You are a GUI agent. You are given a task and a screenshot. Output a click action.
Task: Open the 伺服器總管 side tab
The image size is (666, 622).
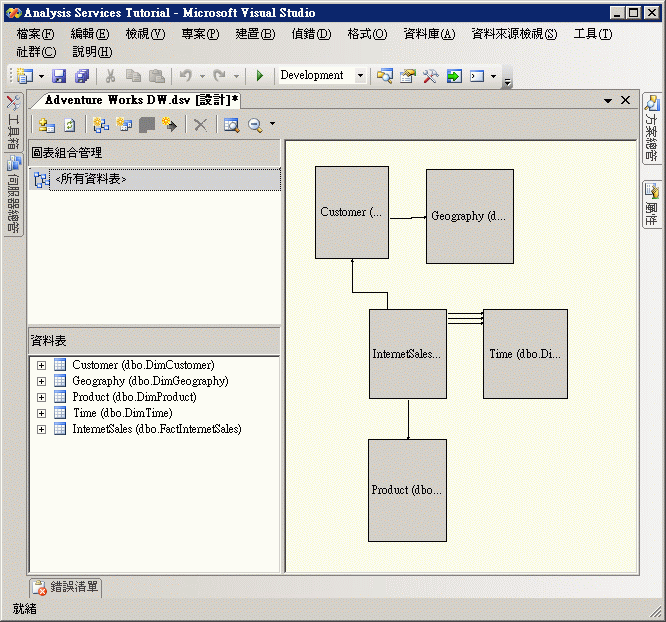coord(14,194)
